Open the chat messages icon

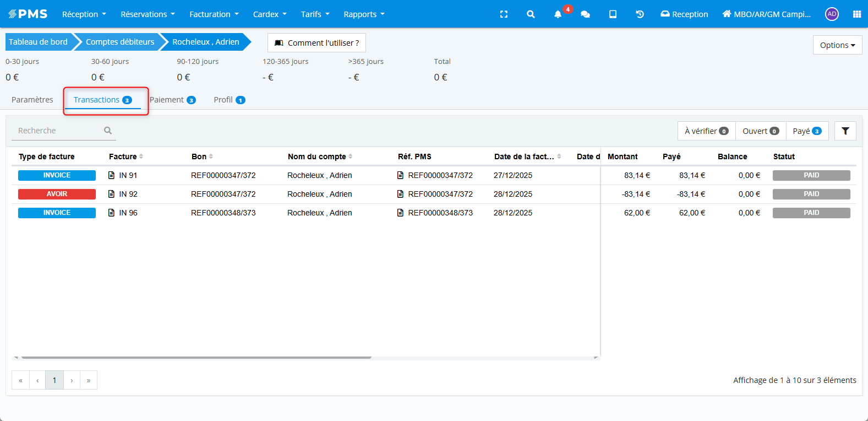pyautogui.click(x=585, y=14)
